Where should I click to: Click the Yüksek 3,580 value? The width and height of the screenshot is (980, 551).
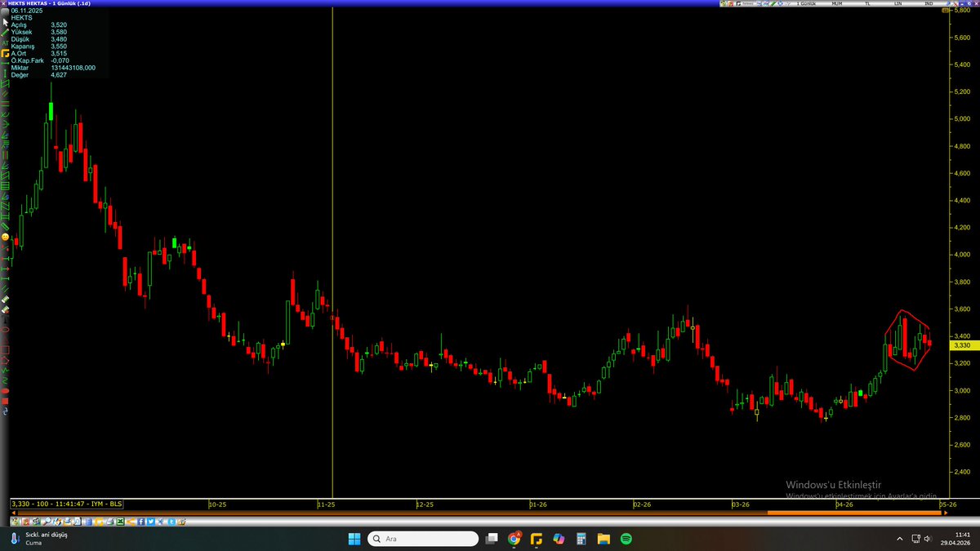coord(59,32)
